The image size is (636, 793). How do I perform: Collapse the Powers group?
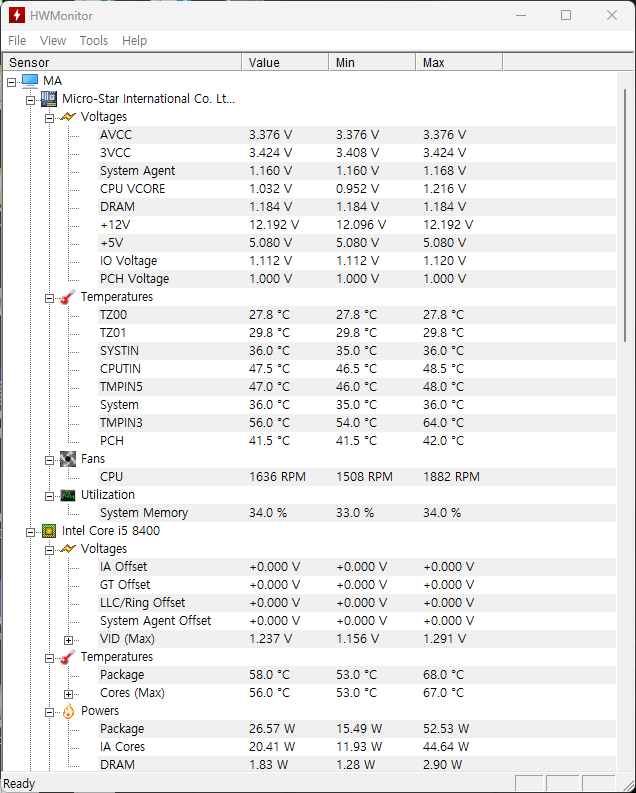(50, 713)
